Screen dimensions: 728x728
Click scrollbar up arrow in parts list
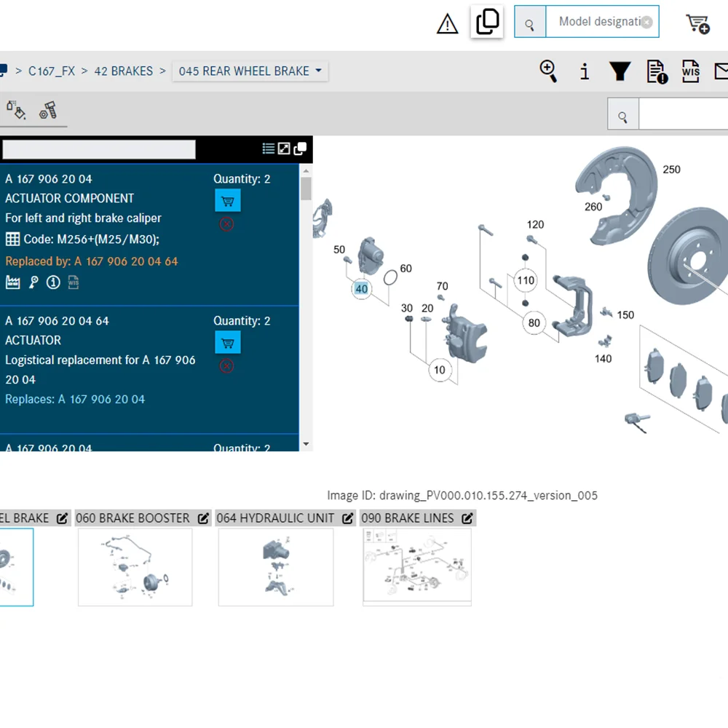point(306,171)
